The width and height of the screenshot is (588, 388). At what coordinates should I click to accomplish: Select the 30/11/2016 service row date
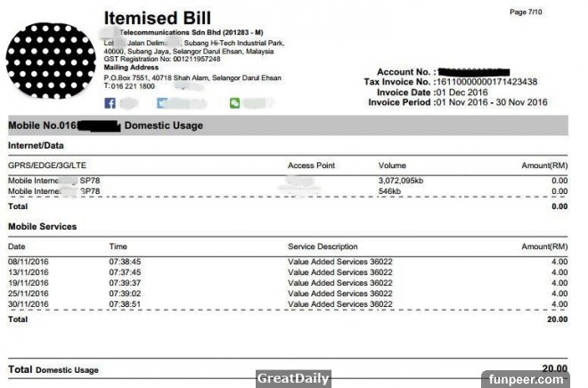click(x=27, y=303)
